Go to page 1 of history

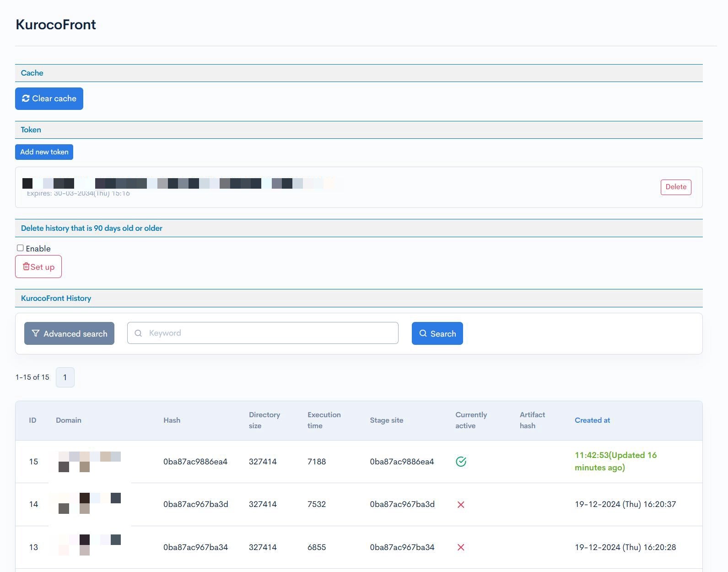(x=65, y=377)
